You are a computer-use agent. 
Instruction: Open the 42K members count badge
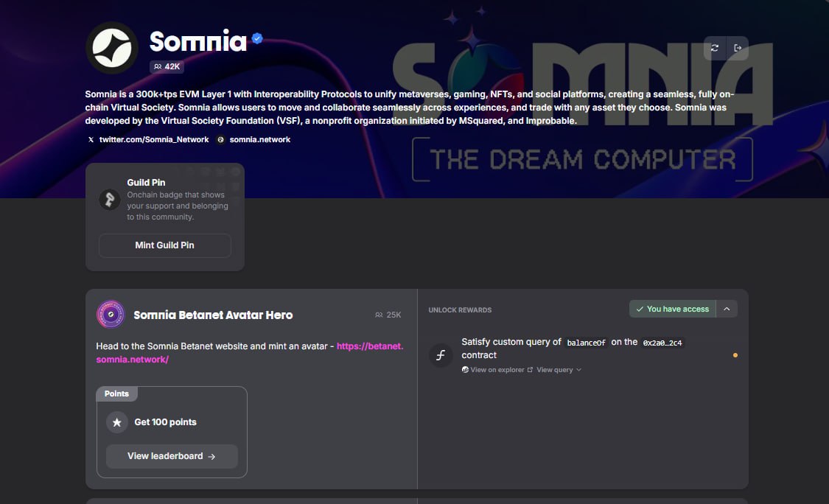pyautogui.click(x=167, y=66)
